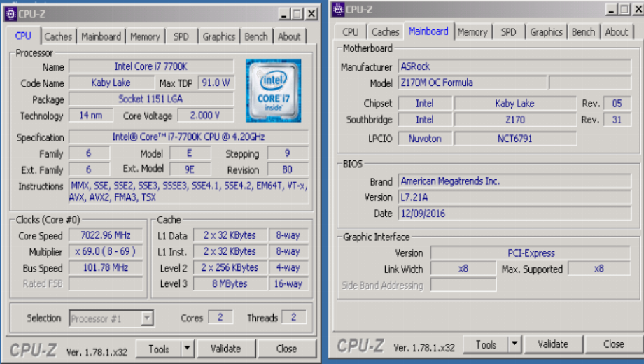Open the About tab in left window
This screenshot has width=644, height=364.
tap(289, 36)
